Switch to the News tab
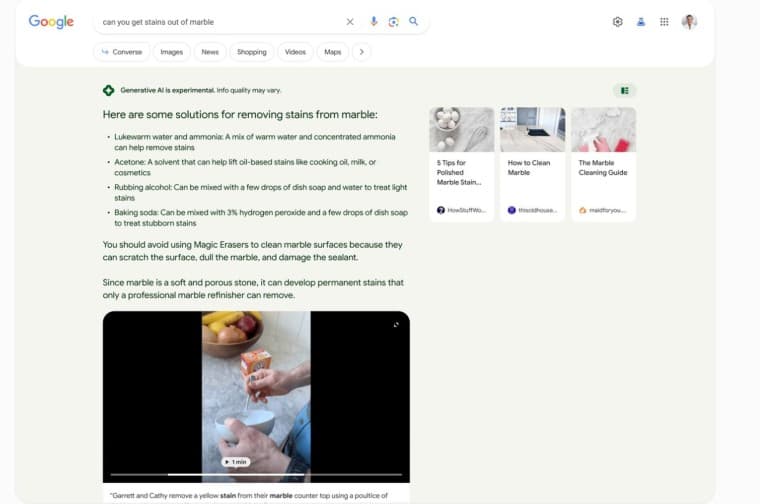The width and height of the screenshot is (760, 504). 210,52
